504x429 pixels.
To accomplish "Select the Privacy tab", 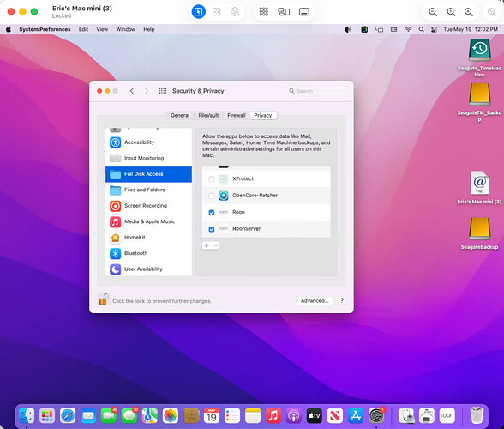I will tap(263, 115).
